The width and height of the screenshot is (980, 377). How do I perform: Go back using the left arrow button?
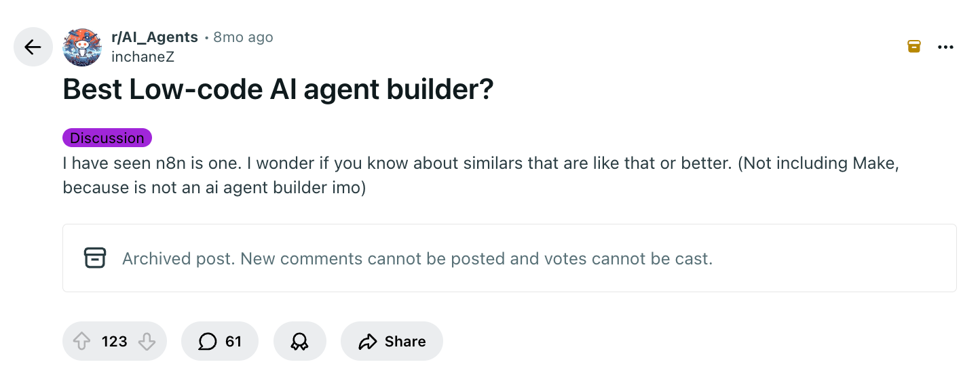click(33, 47)
